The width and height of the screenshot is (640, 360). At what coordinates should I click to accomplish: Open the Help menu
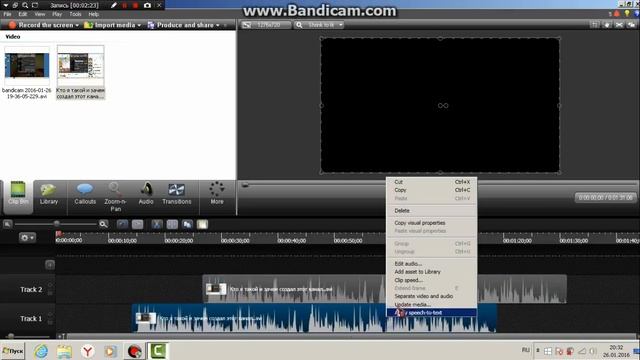coord(94,14)
